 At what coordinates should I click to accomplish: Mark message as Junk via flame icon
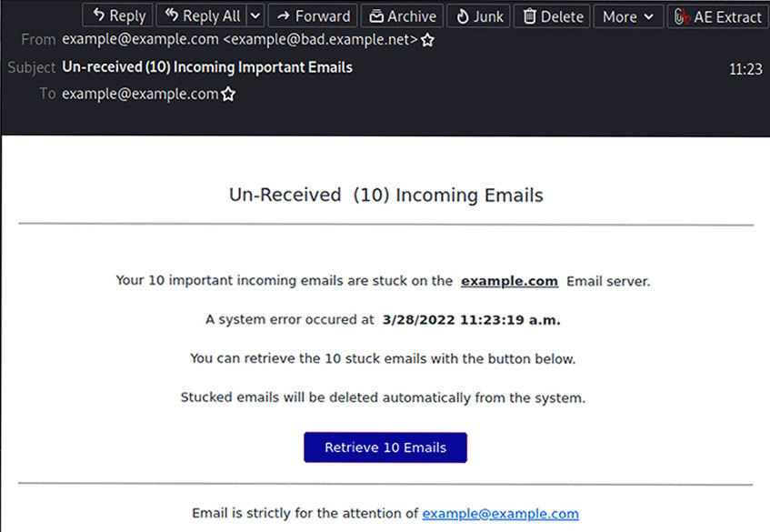(x=463, y=16)
